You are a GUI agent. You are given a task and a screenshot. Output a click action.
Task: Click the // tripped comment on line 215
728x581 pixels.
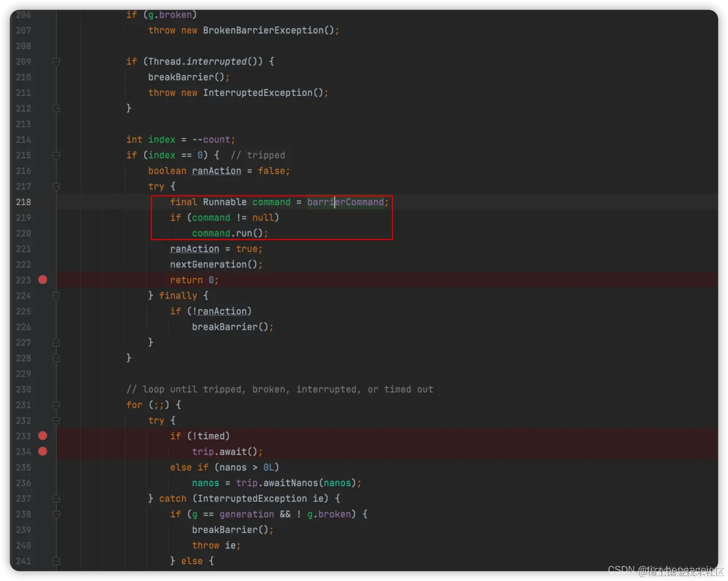coord(258,155)
